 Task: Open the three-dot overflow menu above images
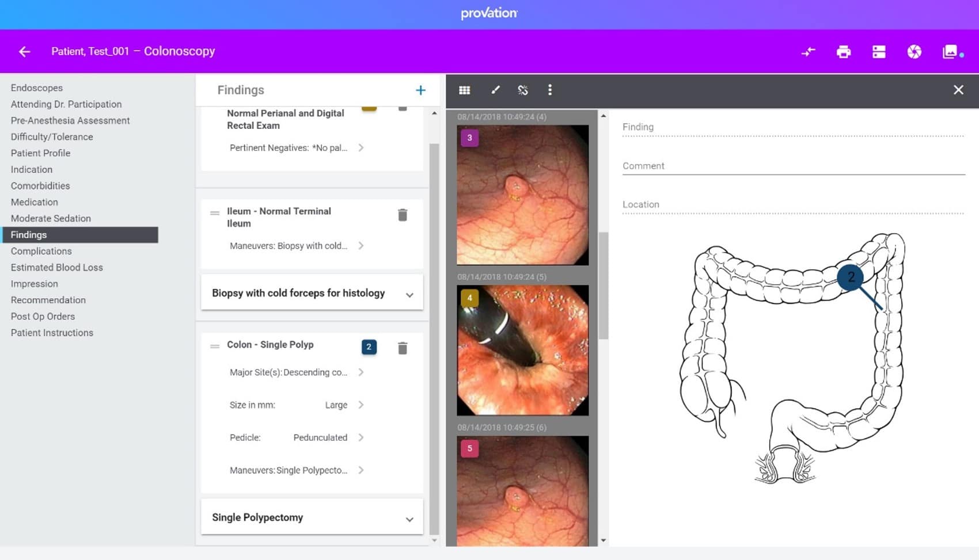[x=550, y=90]
